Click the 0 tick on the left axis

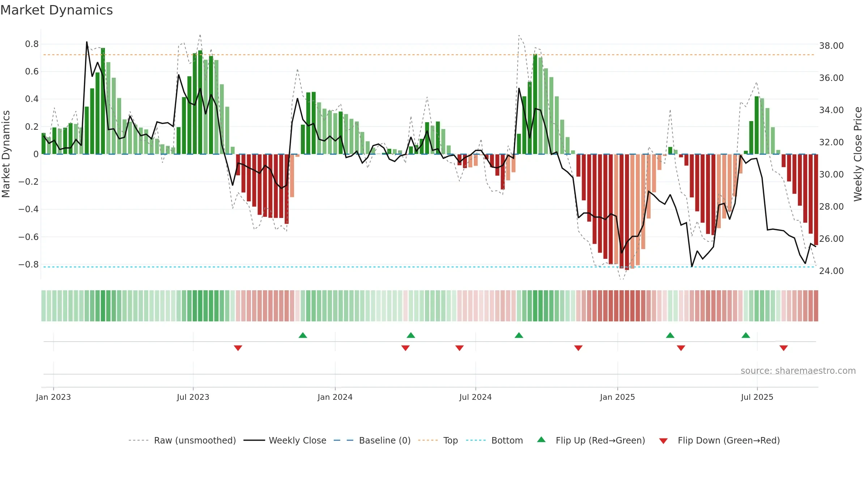click(x=36, y=154)
